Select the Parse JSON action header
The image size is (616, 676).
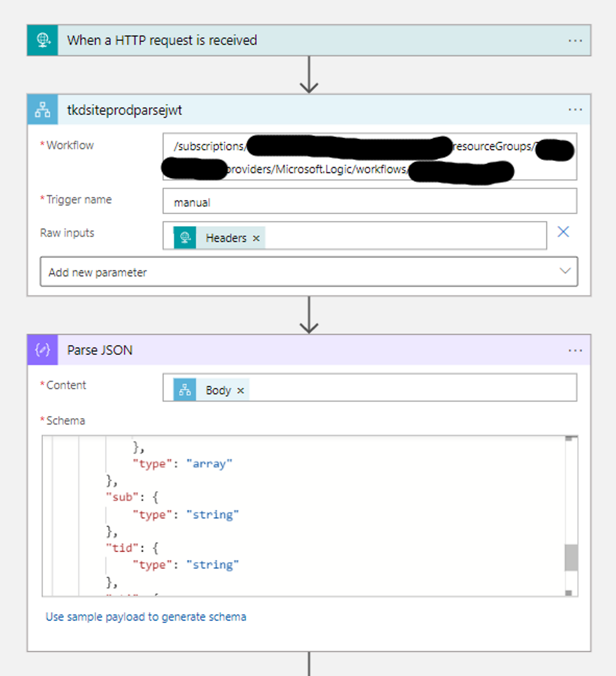click(100, 350)
